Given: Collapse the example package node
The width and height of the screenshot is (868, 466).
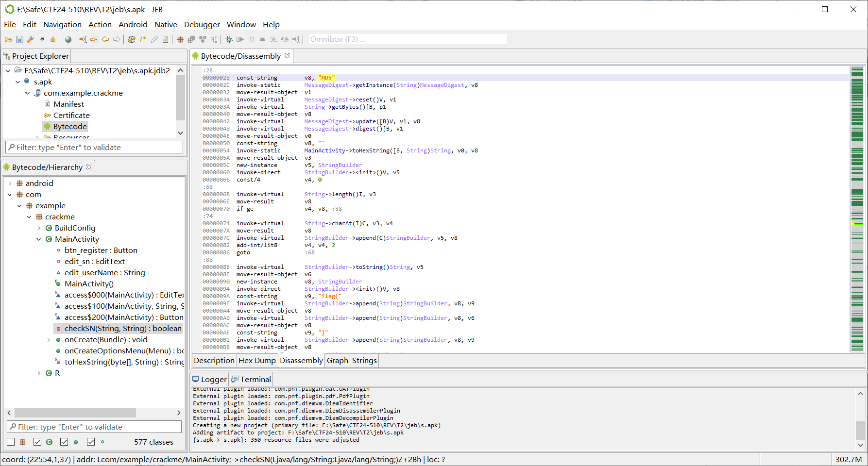Looking at the screenshot, I should click(19, 206).
